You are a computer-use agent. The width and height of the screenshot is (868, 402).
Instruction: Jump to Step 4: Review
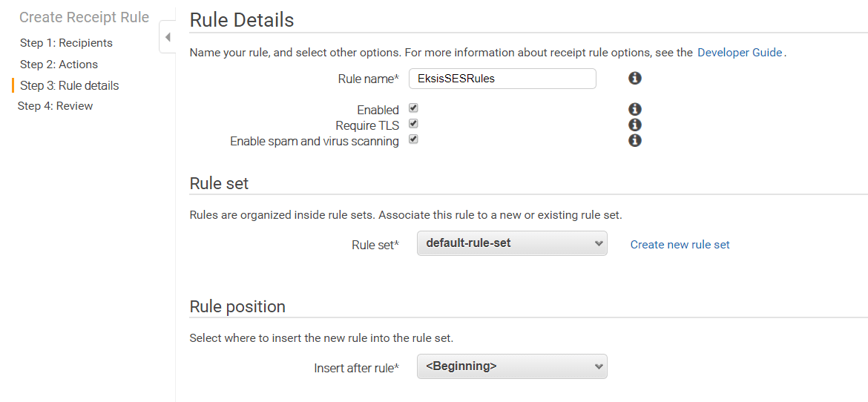tap(56, 106)
